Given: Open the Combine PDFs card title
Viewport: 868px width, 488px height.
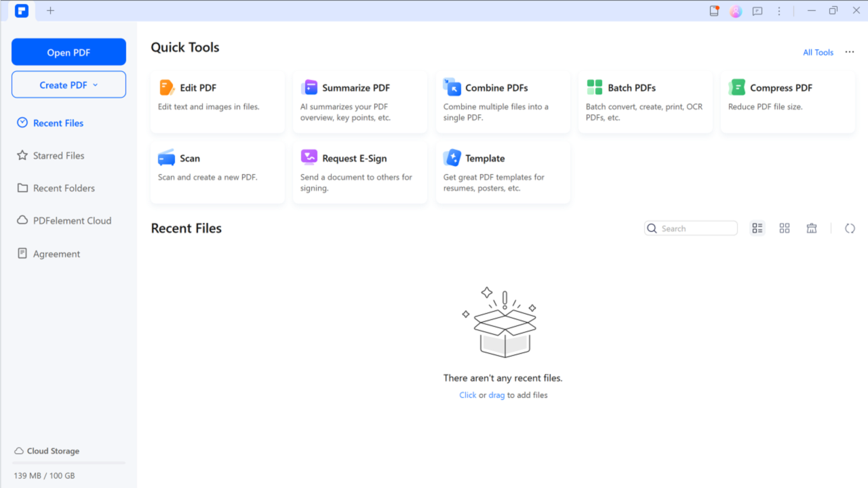Looking at the screenshot, I should (x=496, y=87).
